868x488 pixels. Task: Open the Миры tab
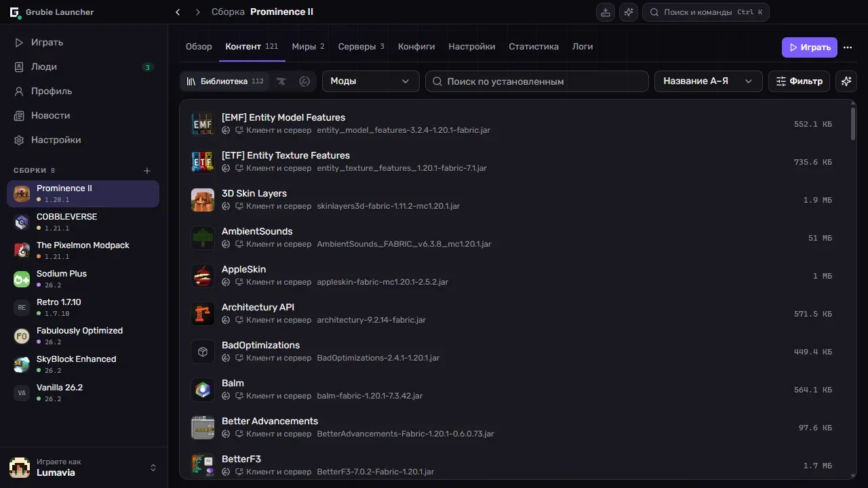pos(309,47)
